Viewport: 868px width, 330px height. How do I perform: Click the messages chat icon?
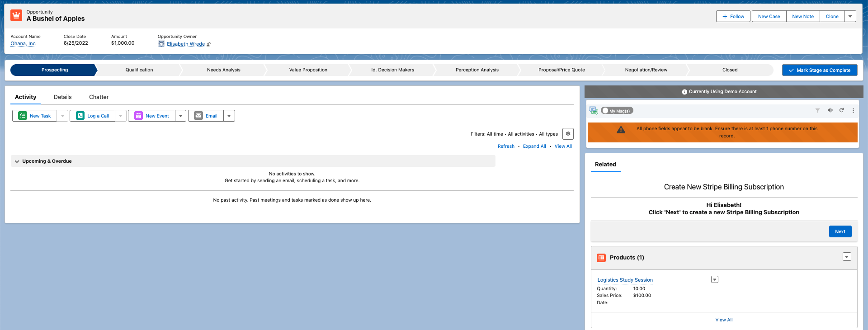click(x=594, y=110)
